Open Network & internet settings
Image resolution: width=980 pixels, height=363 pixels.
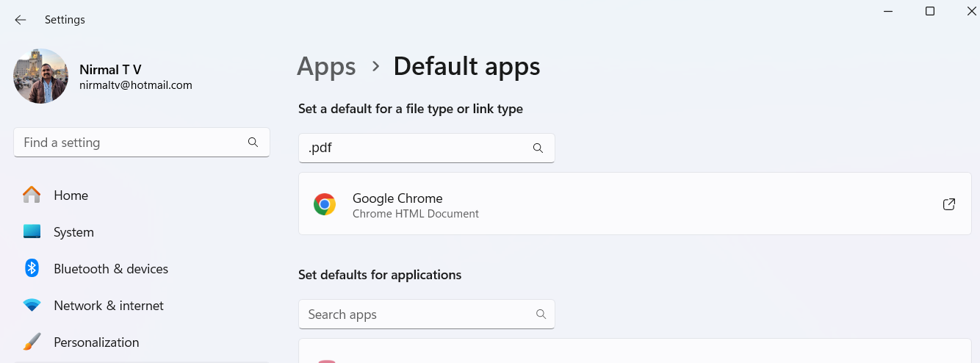[x=142, y=306]
